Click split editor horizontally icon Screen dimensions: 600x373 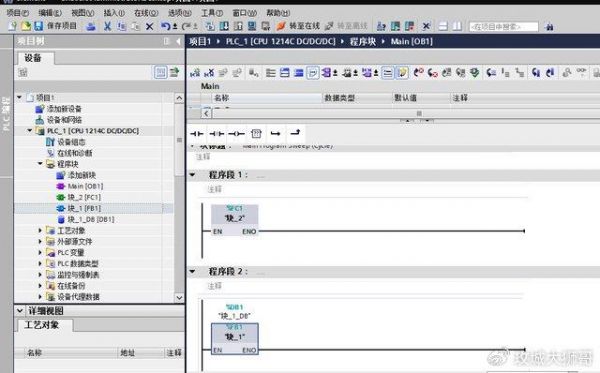coord(443,26)
